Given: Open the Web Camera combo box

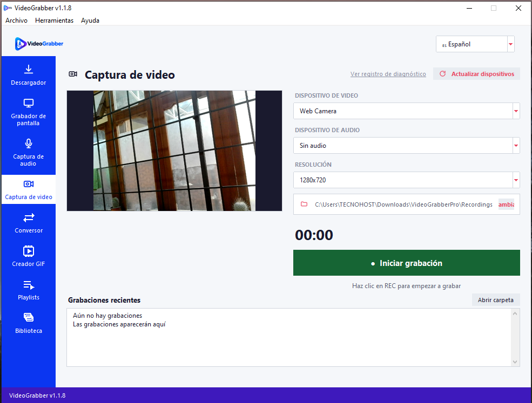Looking at the screenshot, I should click(x=407, y=111).
